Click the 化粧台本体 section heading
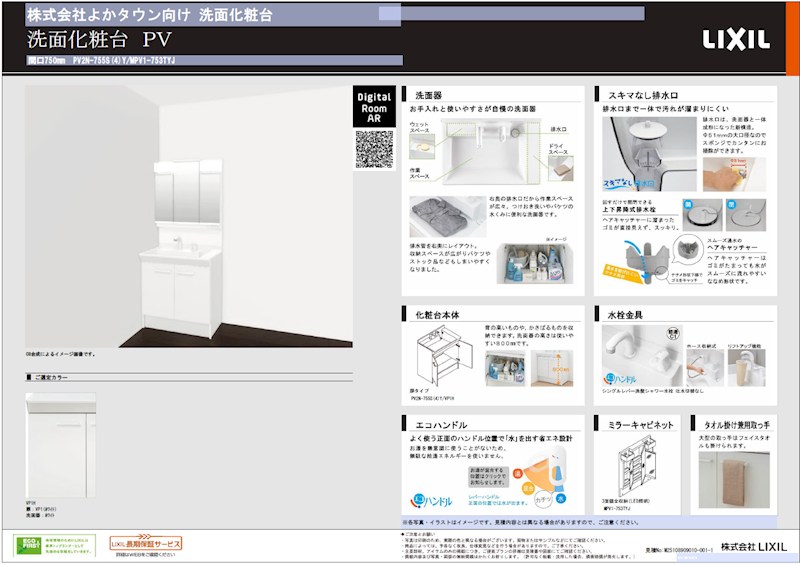 [x=437, y=315]
